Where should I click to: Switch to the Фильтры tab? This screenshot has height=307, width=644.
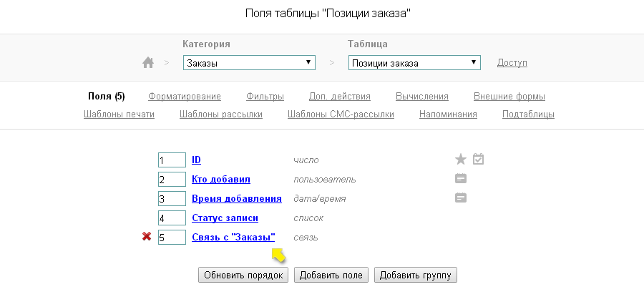(265, 97)
